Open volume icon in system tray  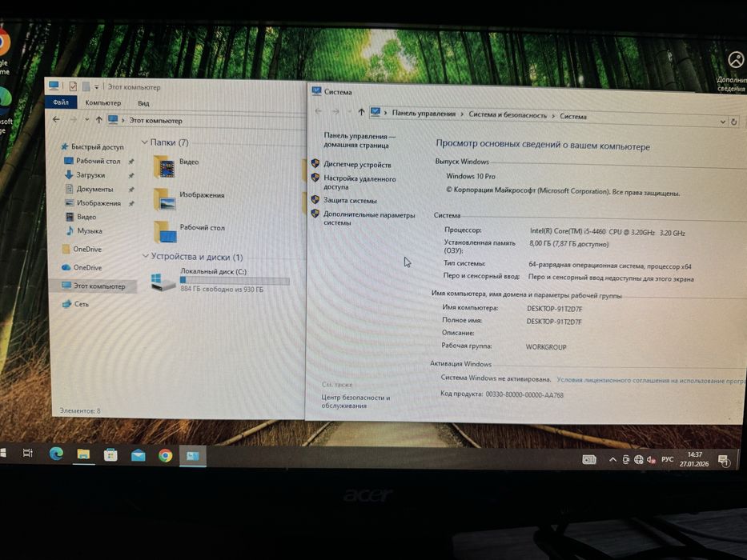point(651,459)
